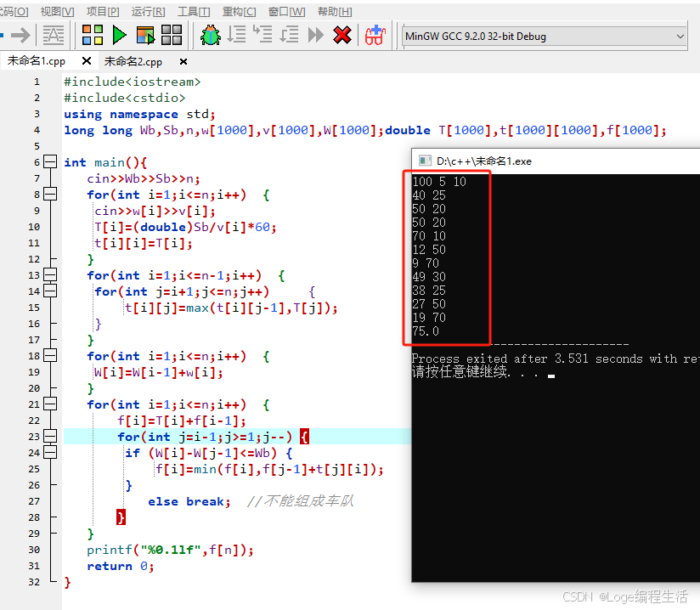Open the 运行[R] menu
This screenshot has width=700, height=610.
[148, 12]
